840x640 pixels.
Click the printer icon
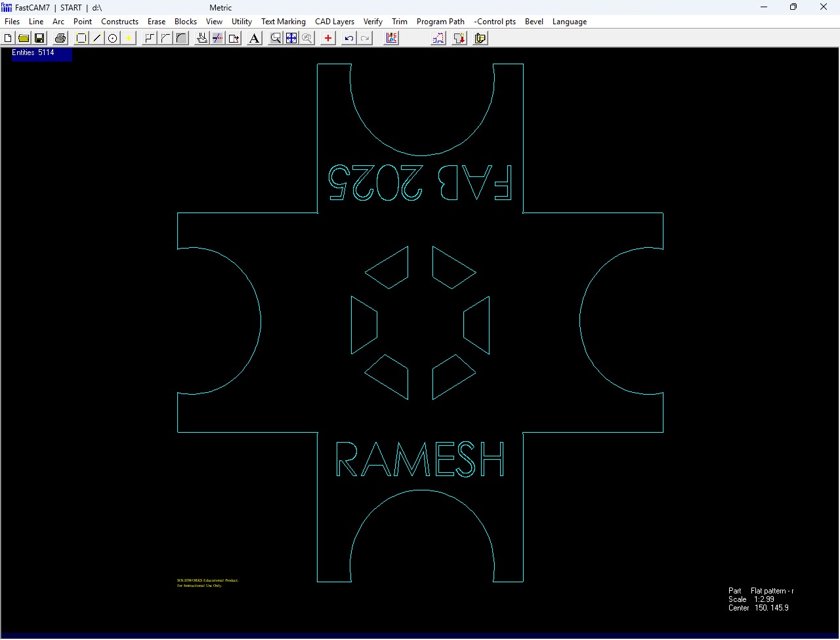pyautogui.click(x=60, y=38)
